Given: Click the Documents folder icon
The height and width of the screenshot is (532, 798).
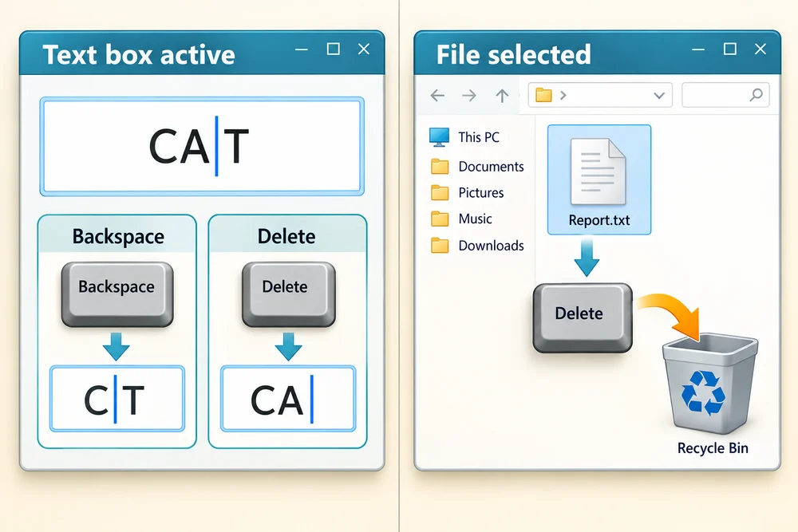Looking at the screenshot, I should [x=440, y=167].
